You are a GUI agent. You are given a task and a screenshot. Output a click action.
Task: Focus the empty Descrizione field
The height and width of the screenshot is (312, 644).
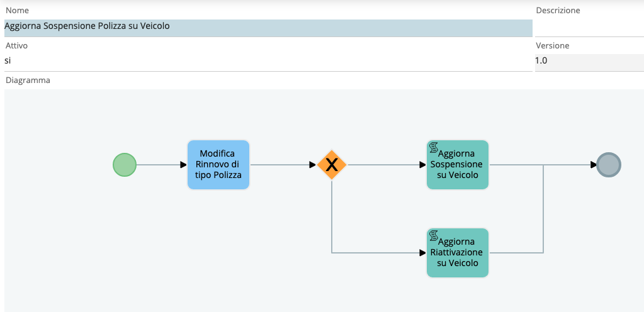point(589,27)
